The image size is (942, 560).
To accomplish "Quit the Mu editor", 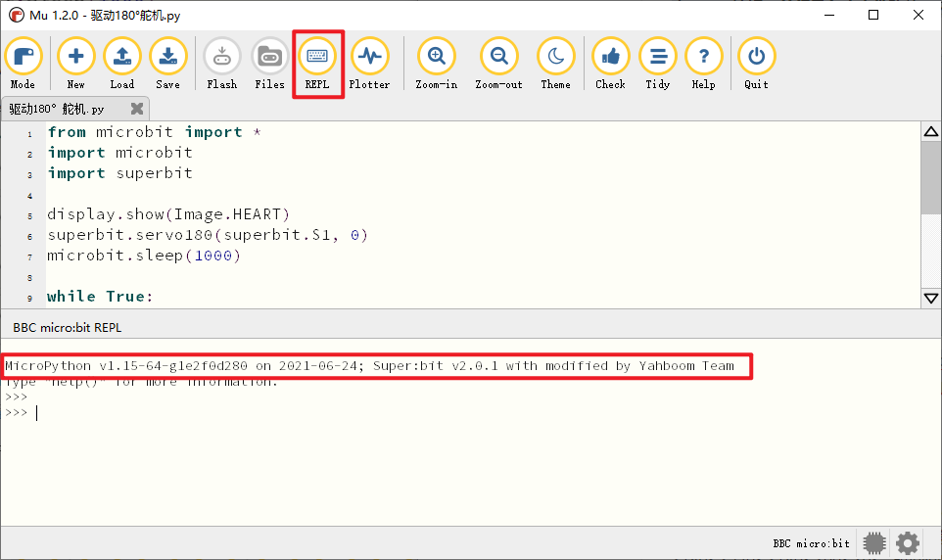I will point(756,64).
